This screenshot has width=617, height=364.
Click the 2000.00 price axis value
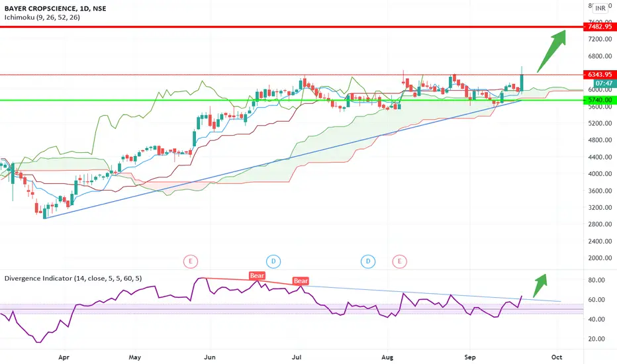coord(600,257)
